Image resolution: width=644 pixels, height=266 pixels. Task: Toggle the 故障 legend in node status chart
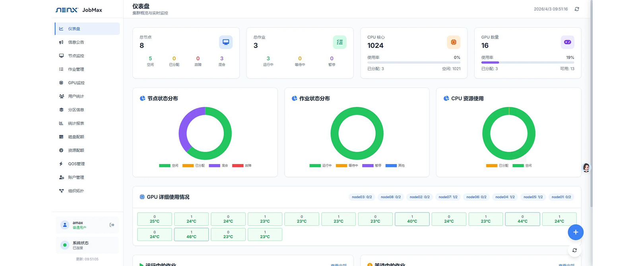[242, 166]
